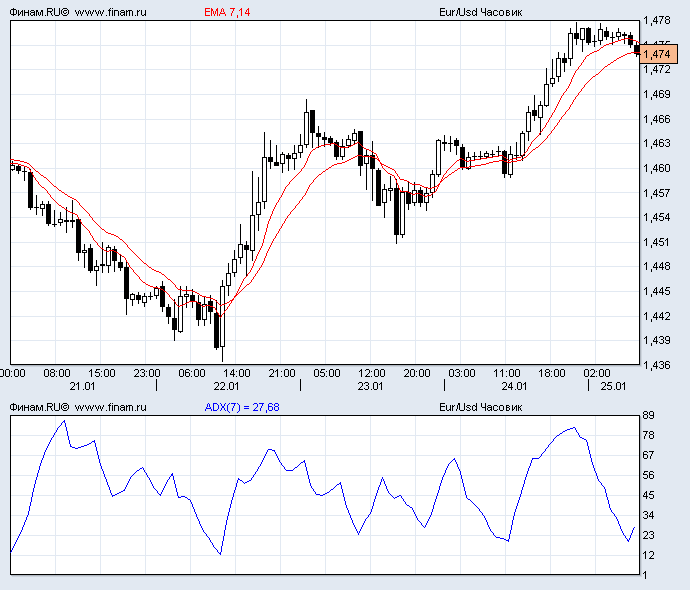
Task: Select the 22.01 date marker
Action: (x=227, y=386)
